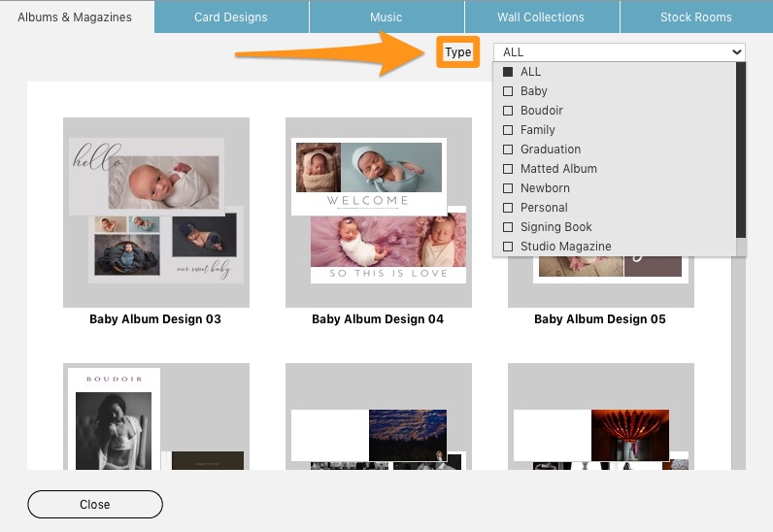Viewport: 773px width, 532px height.
Task: Click the design gallery vertical scrollbar
Action: [x=738, y=362]
